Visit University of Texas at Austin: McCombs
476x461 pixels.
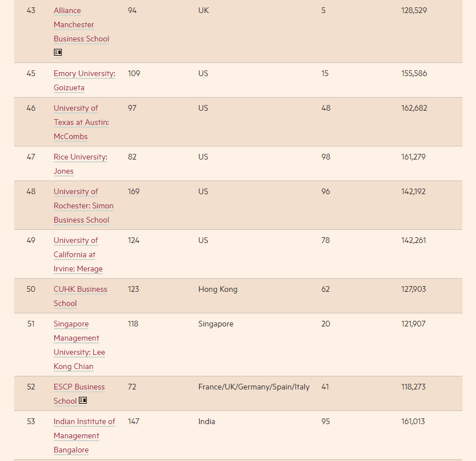[x=81, y=123]
